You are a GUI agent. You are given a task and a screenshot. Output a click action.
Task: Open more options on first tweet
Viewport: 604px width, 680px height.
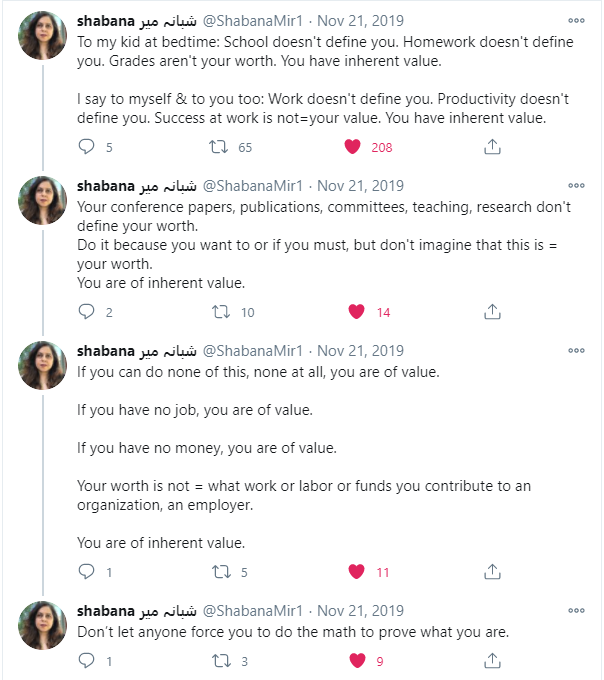tap(576, 20)
